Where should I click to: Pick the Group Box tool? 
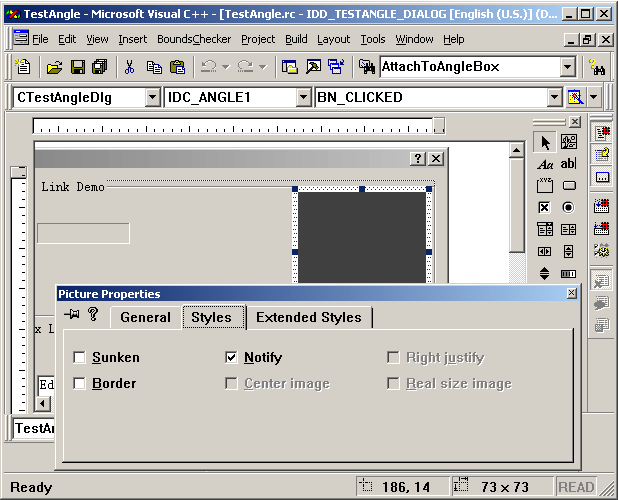point(545,185)
